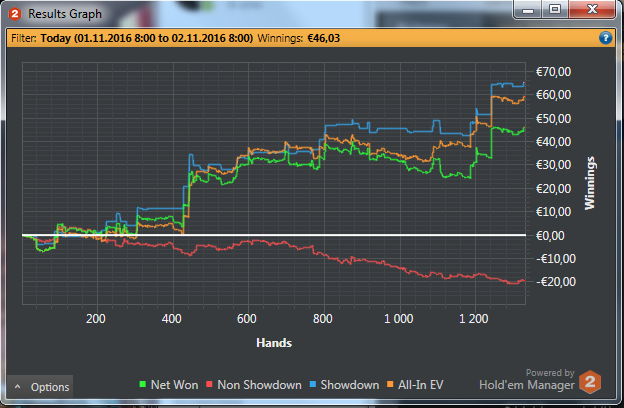
Task: Maximize the Results Graph window
Action: pos(555,10)
